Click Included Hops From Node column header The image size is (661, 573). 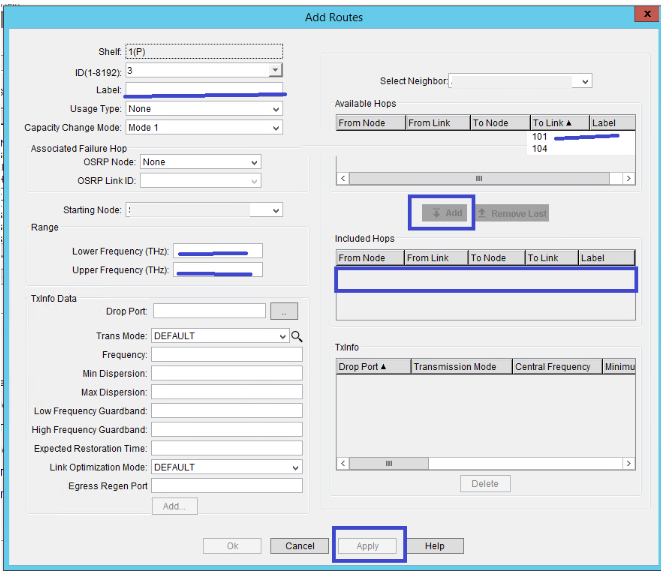coord(370,258)
